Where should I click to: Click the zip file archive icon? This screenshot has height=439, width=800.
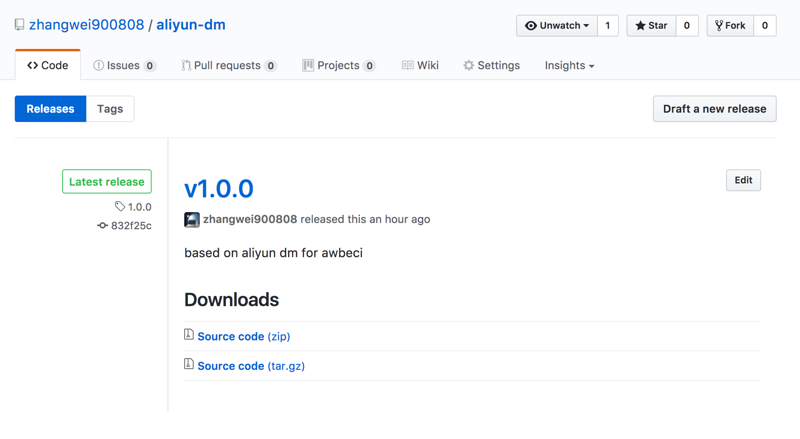coord(189,334)
